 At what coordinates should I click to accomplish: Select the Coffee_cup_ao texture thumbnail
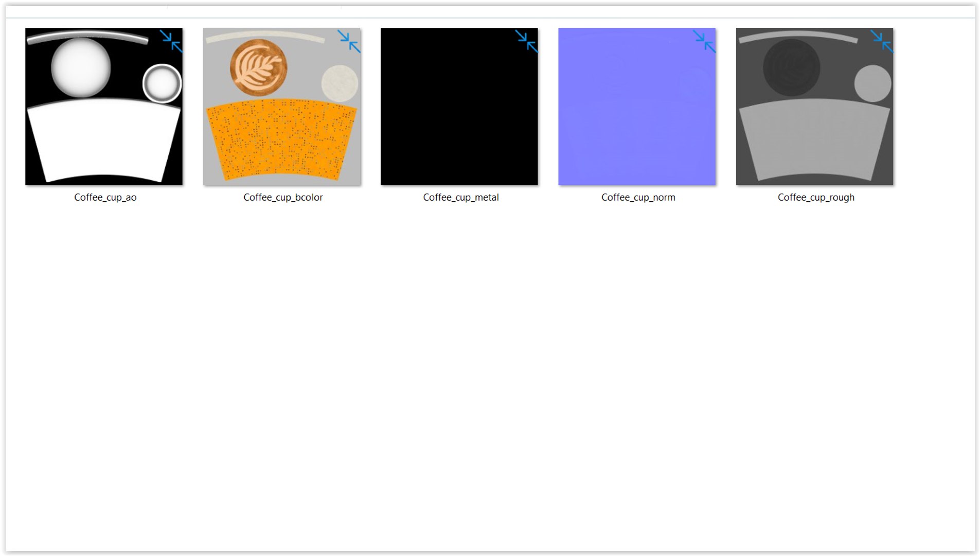[104, 107]
